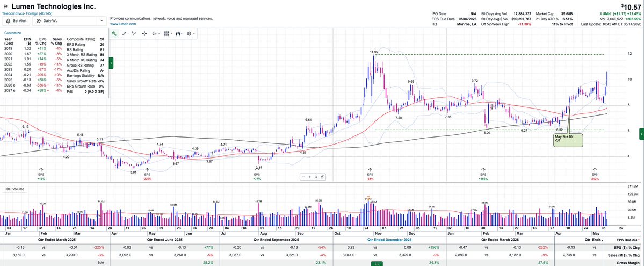This screenshot has height=266, width=644.
Task: Open the grid layout dropdown
Action: point(167,34)
